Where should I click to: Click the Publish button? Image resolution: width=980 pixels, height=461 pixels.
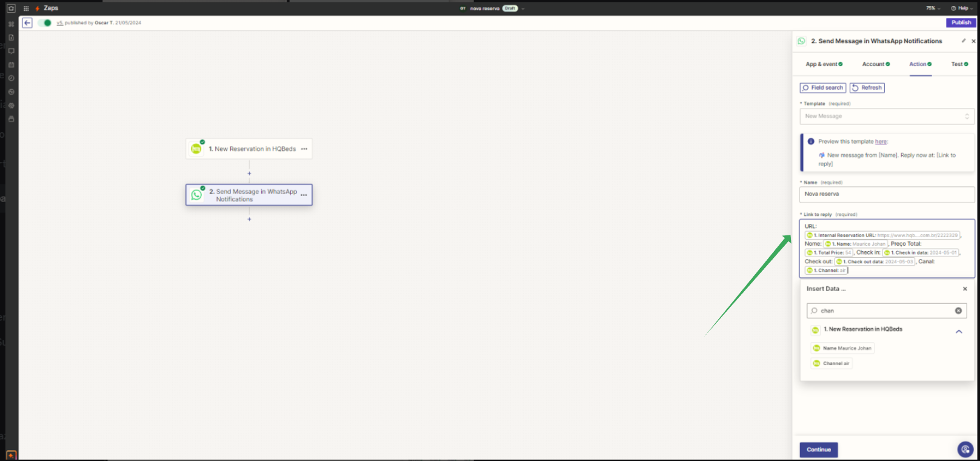[x=961, y=22]
